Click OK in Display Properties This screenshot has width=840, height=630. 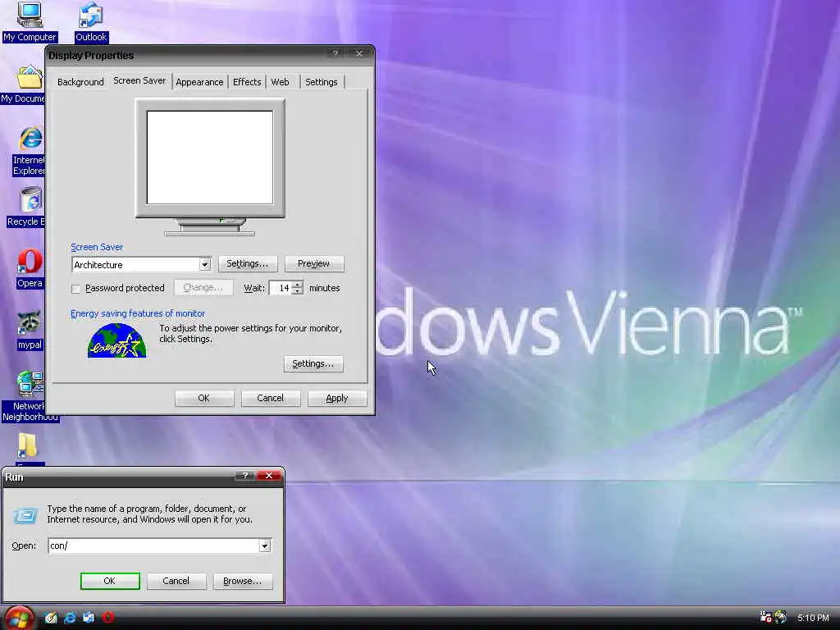pyautogui.click(x=204, y=398)
